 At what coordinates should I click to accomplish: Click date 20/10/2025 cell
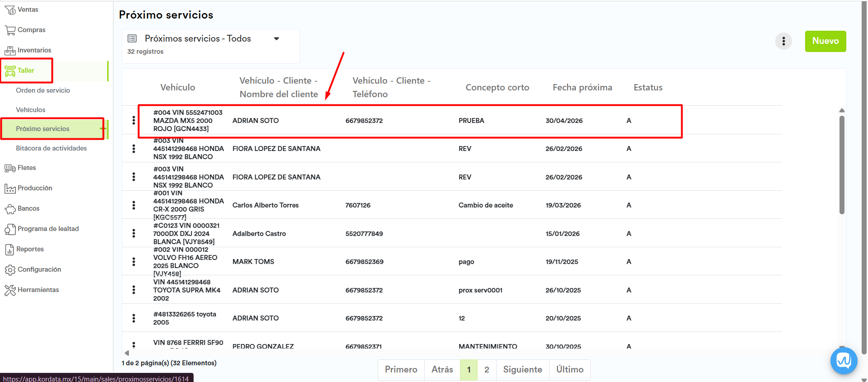point(563,318)
